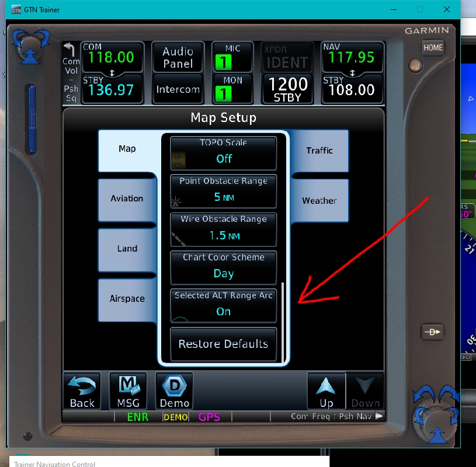Open the MSG messages button
The image size is (476, 467).
128,392
